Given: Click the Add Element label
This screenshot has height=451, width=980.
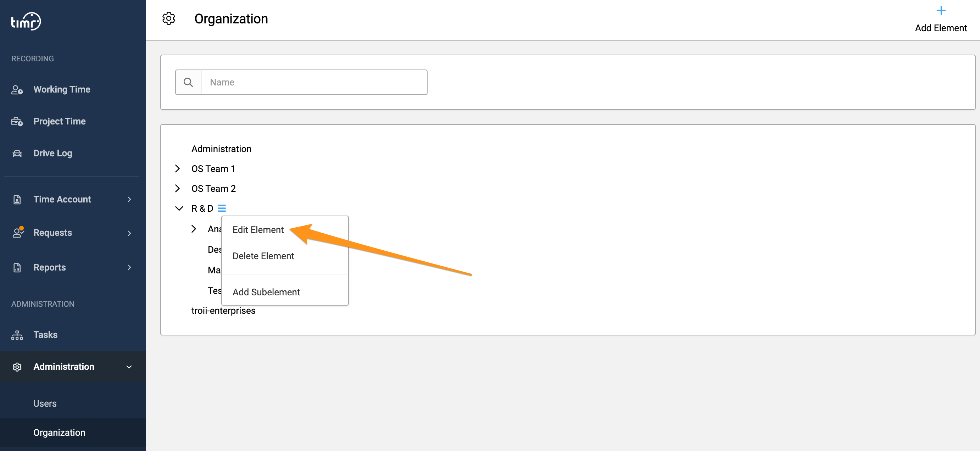Looking at the screenshot, I should click(940, 28).
